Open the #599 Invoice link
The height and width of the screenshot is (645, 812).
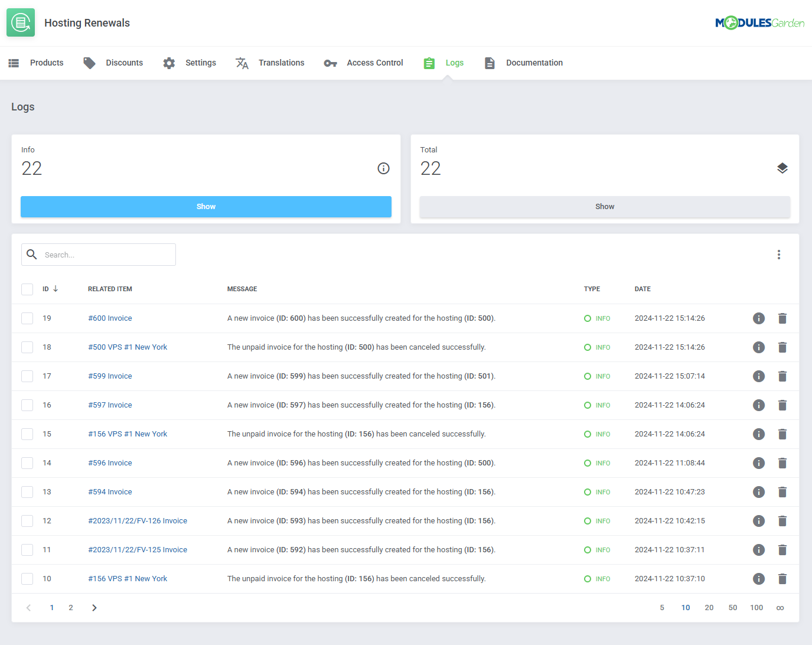tap(110, 376)
